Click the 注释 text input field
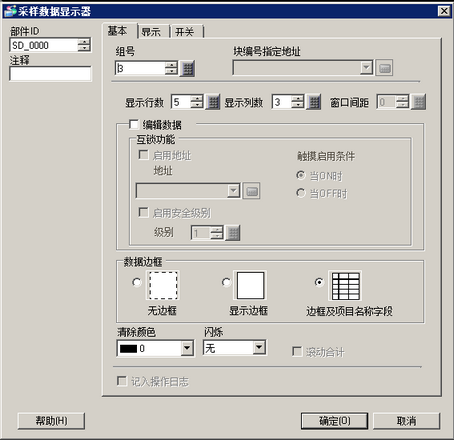This screenshot has width=454, height=440. 50,73
